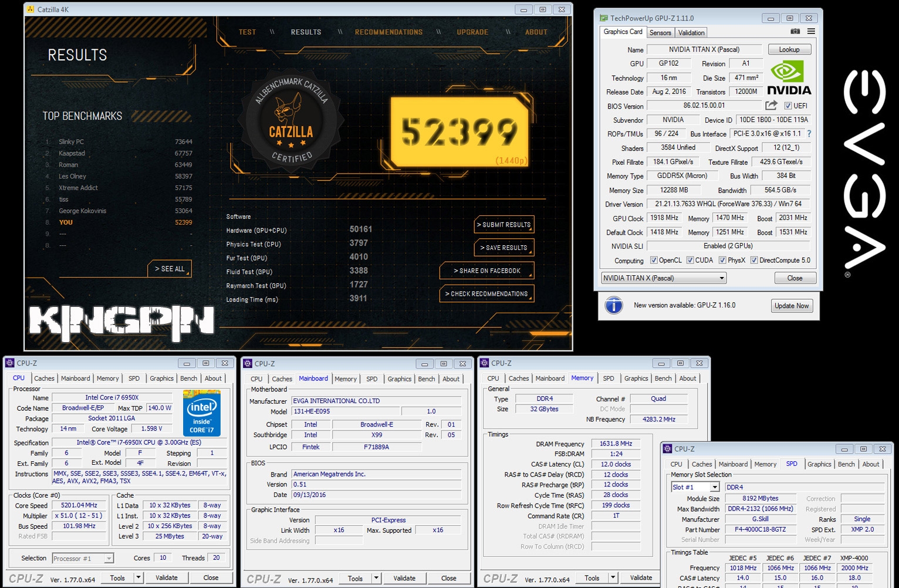Click GPU name field NVIDIA TITAN X (Pascal)
Screen dimensions: 899x588
click(x=704, y=49)
